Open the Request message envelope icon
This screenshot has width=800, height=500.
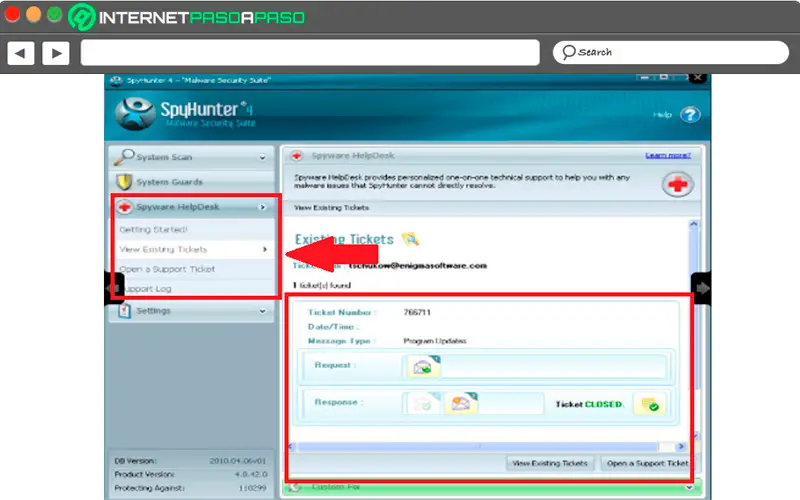[x=424, y=366]
